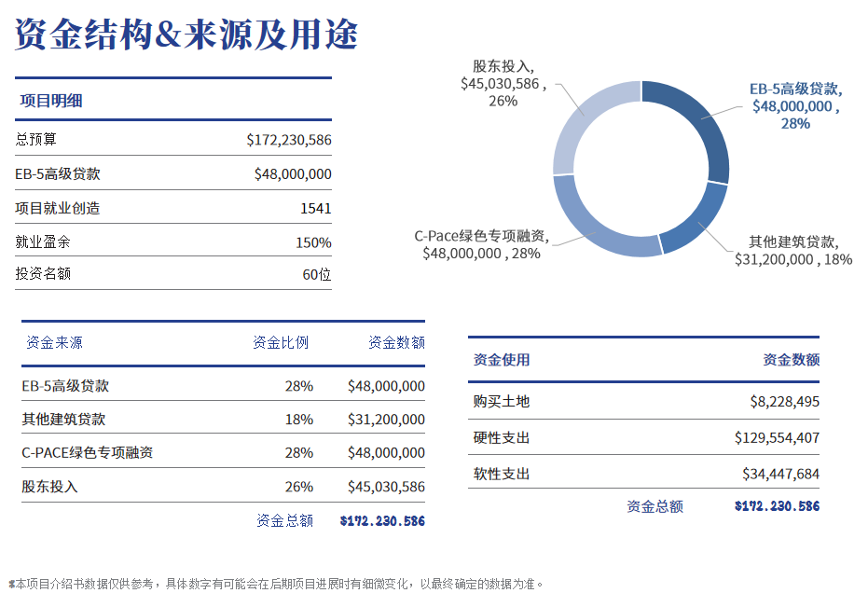Screen dimensions: 868x607
Task: Select the 18% cell for 其他建筑贷款
Action: click(299, 420)
